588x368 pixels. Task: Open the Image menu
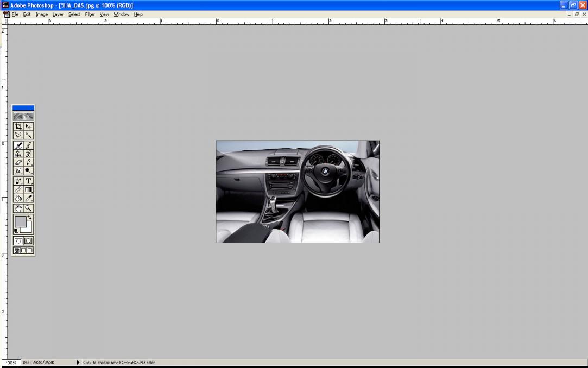click(42, 14)
